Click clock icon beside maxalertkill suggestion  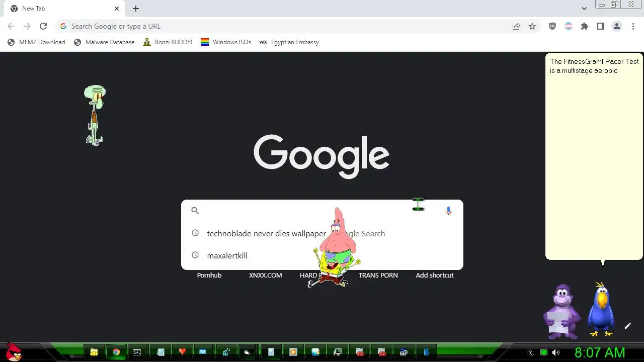point(195,255)
